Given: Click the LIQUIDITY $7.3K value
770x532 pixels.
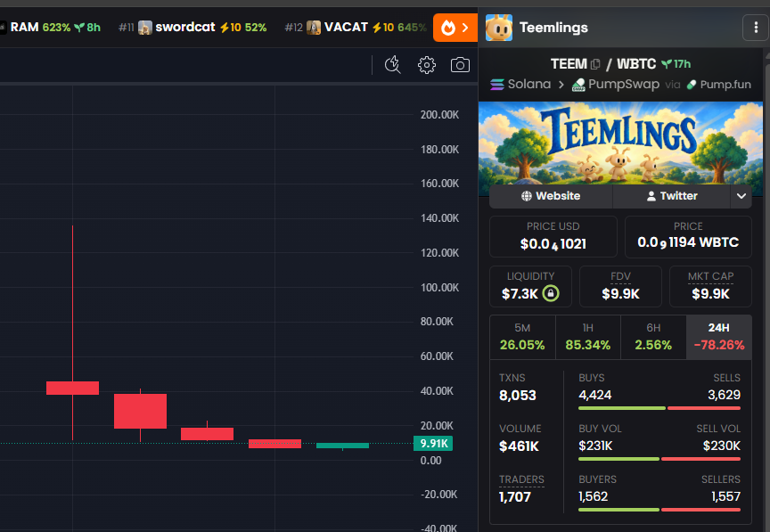Looking at the screenshot, I should click(520, 294).
